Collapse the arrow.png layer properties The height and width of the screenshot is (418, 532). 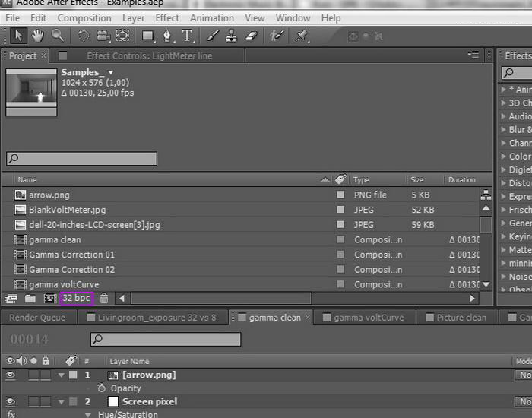coord(62,375)
